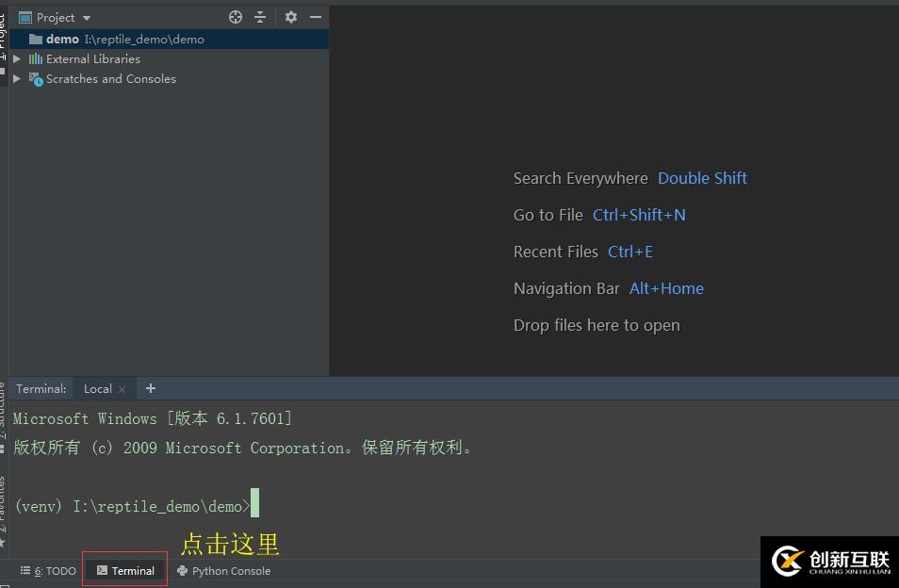Open the Python Console tool window

pyautogui.click(x=223, y=571)
